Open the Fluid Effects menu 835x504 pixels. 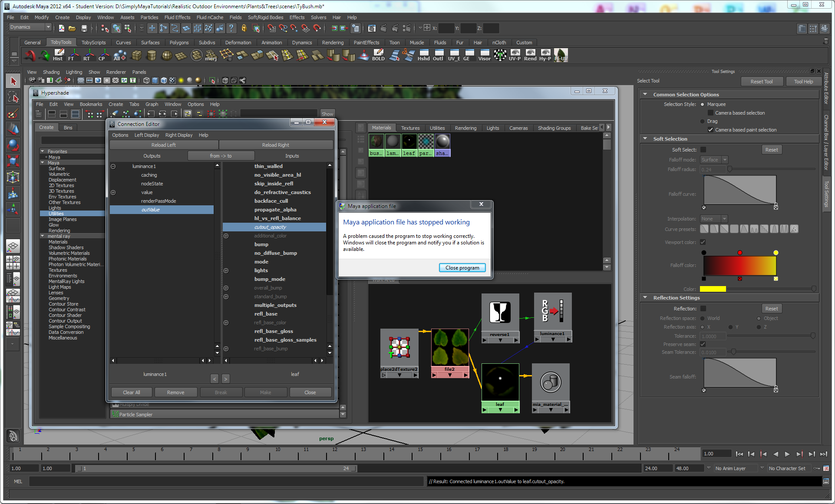pyautogui.click(x=177, y=17)
